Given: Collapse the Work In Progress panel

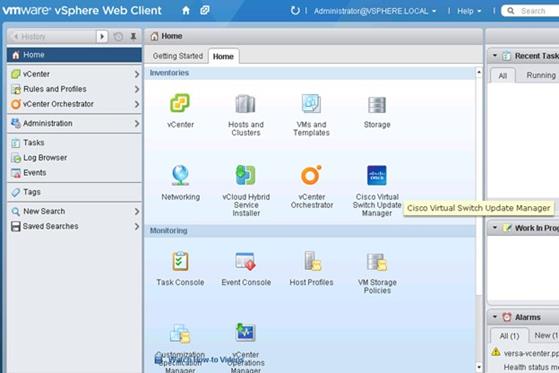Looking at the screenshot, I should pyautogui.click(x=495, y=228).
